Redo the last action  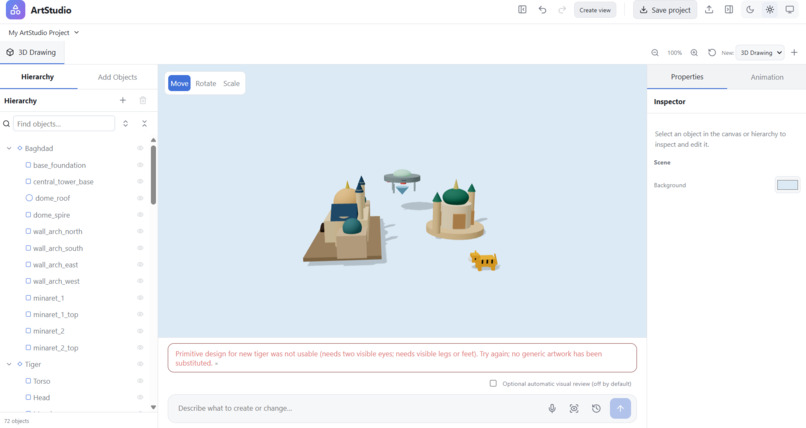(x=562, y=10)
